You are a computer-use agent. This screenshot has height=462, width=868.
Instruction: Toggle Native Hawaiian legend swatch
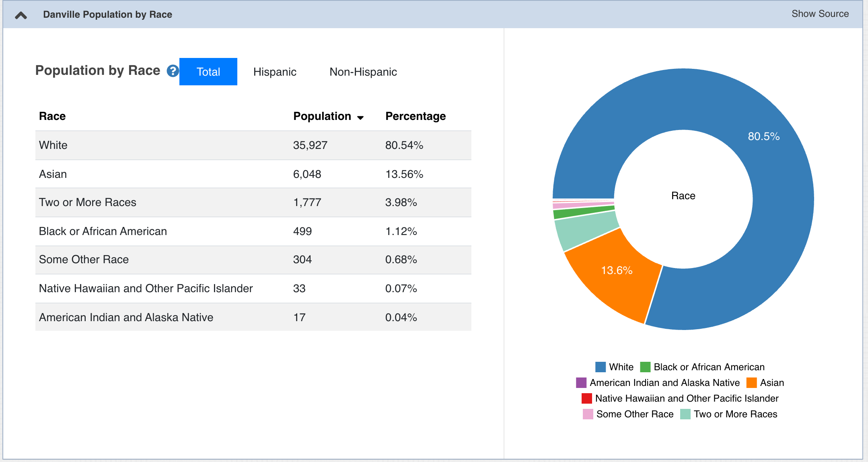pos(587,398)
